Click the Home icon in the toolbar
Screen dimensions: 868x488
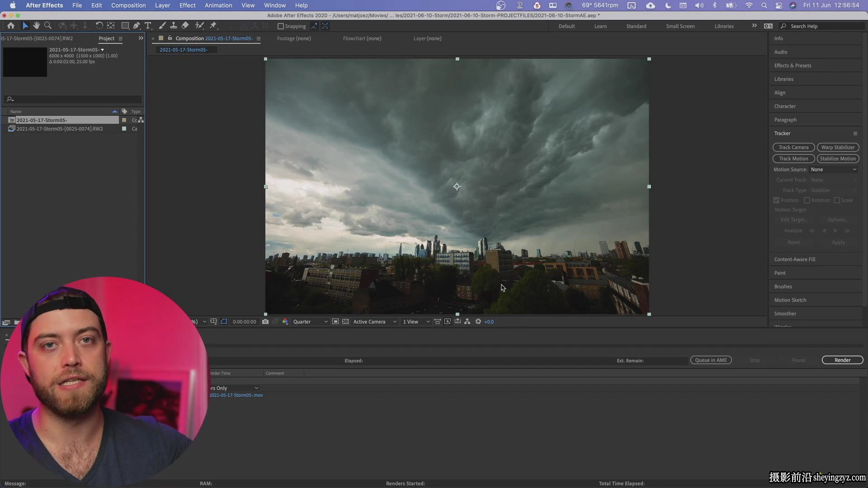coord(11,26)
